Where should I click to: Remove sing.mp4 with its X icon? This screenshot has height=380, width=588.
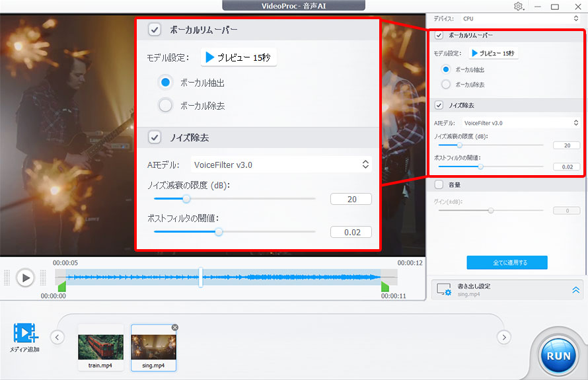[175, 328]
